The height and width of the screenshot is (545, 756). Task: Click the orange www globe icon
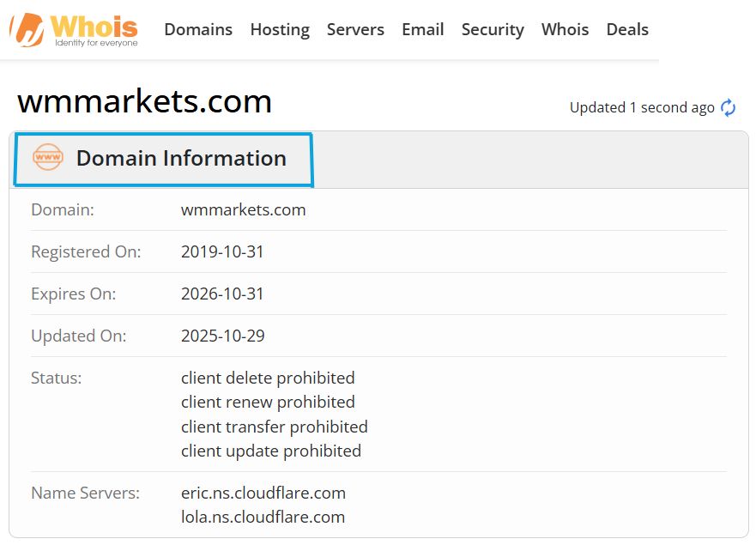(x=48, y=157)
